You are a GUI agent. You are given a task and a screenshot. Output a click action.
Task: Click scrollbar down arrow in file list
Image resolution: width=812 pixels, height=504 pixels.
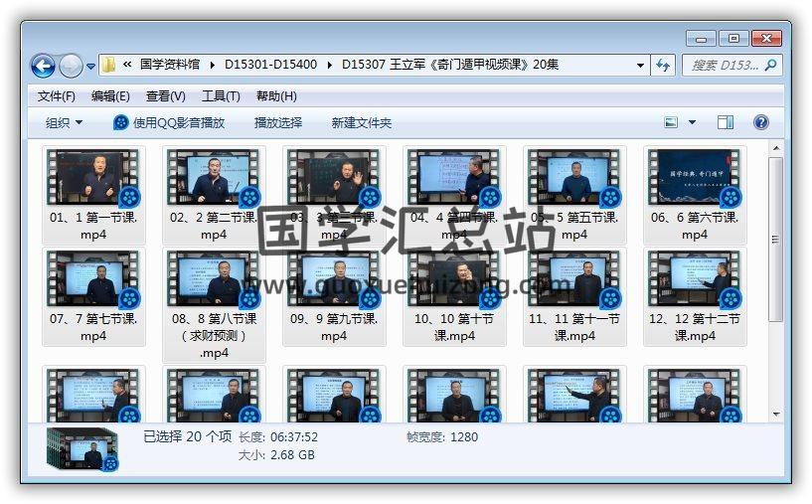(x=776, y=415)
